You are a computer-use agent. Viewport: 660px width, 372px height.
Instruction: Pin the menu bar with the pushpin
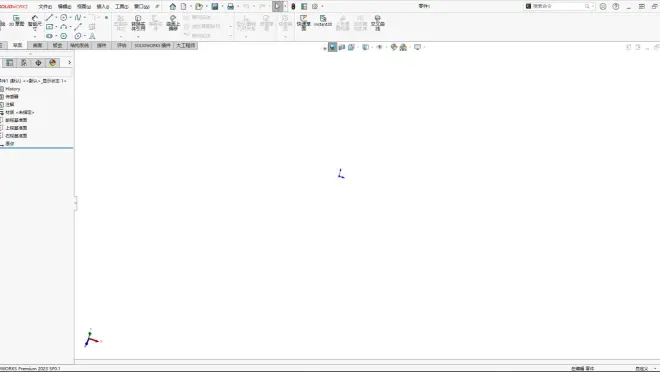coord(157,6)
